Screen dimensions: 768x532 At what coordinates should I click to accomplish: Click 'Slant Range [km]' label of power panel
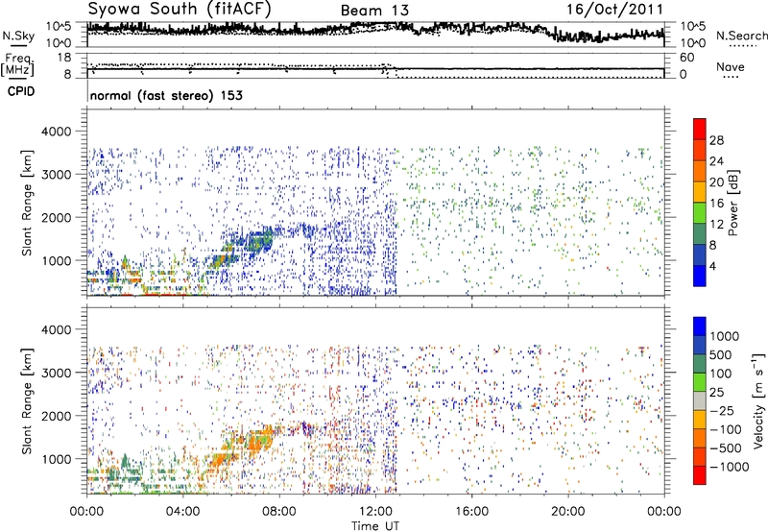click(x=27, y=203)
